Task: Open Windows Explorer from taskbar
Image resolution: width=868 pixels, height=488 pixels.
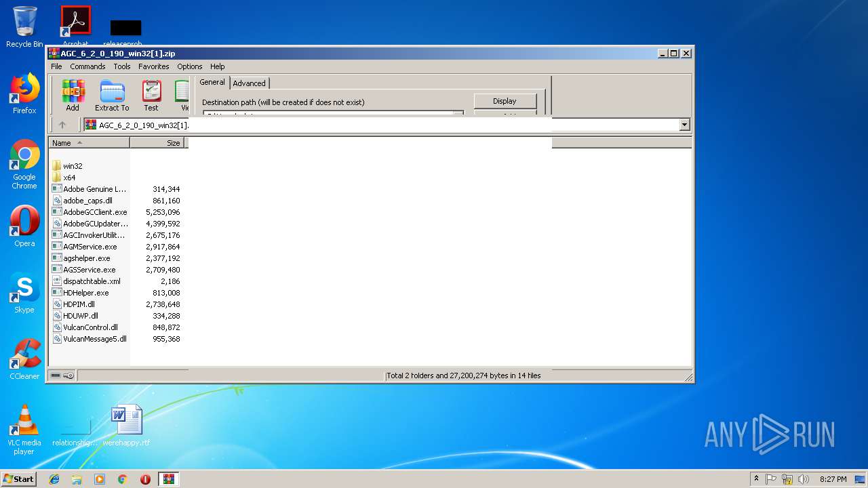Action: pyautogui.click(x=77, y=479)
